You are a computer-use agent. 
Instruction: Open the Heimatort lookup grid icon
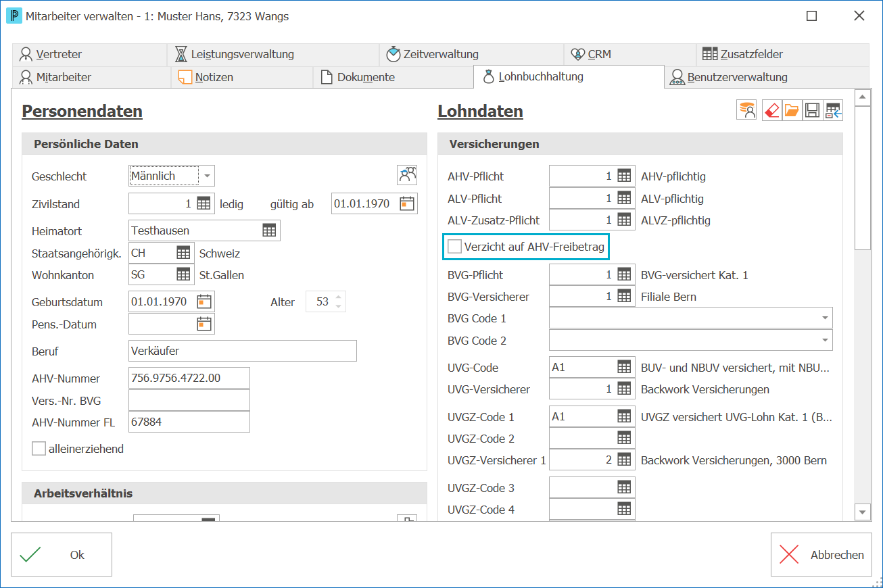click(269, 230)
